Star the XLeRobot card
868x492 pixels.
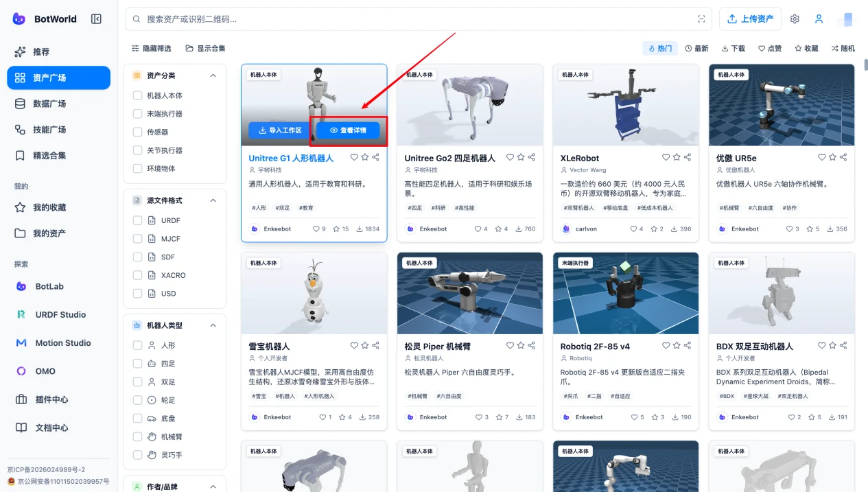(677, 158)
